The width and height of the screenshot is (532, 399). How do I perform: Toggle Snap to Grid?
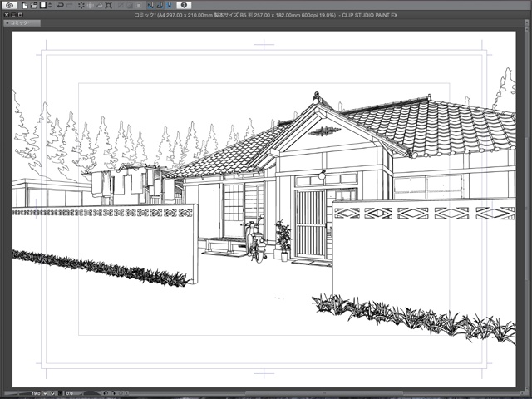[169, 6]
